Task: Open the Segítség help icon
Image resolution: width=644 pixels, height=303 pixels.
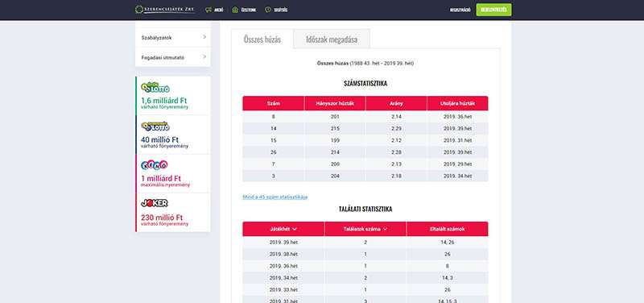Action: 268,10
